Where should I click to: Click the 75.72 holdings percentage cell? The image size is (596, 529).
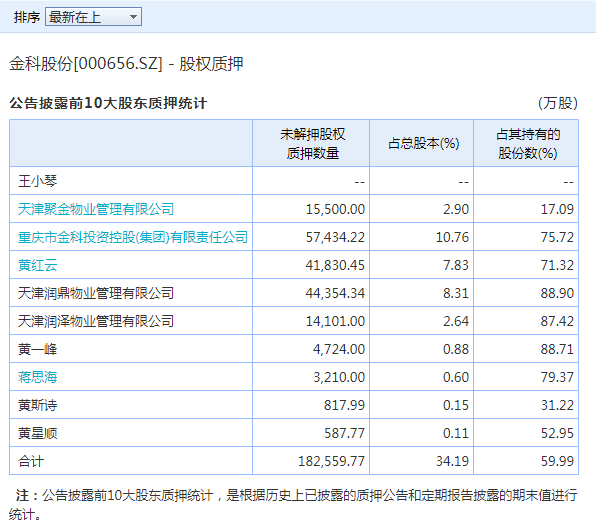point(557,238)
